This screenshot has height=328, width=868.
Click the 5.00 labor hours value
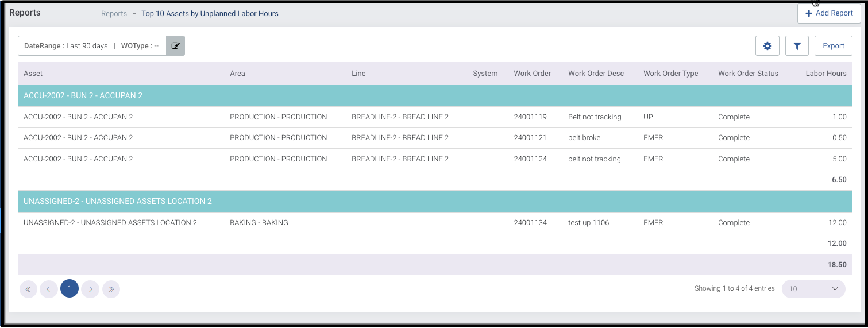839,159
